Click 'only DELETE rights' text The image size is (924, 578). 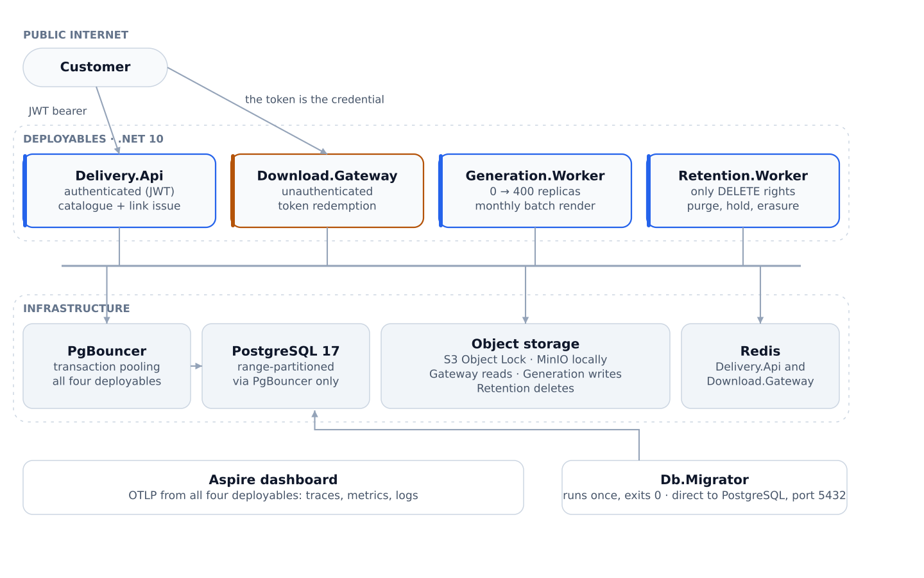pyautogui.click(x=743, y=191)
